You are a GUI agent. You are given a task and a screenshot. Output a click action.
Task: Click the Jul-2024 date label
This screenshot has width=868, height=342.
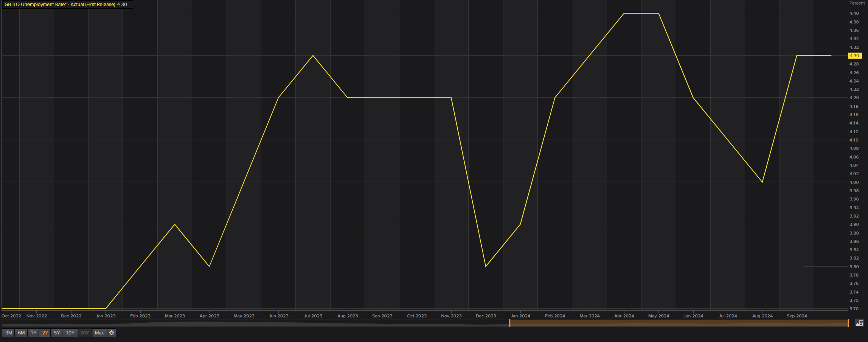(728, 316)
